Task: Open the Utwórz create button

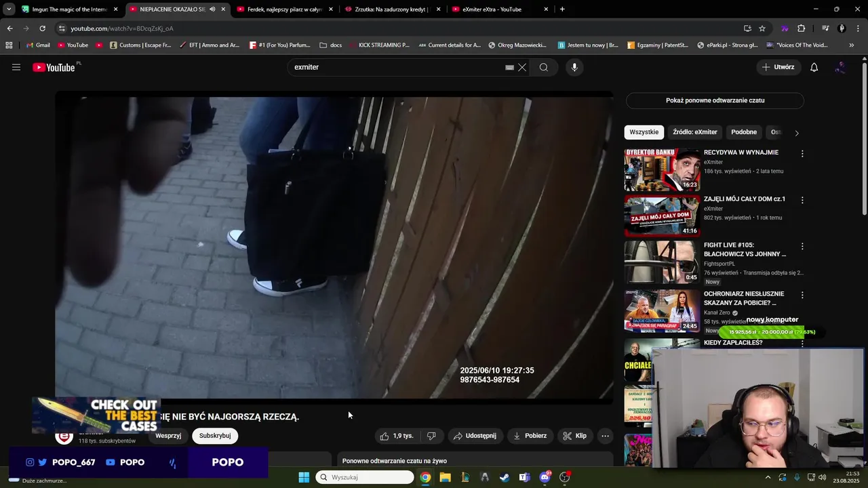Action: (777, 67)
